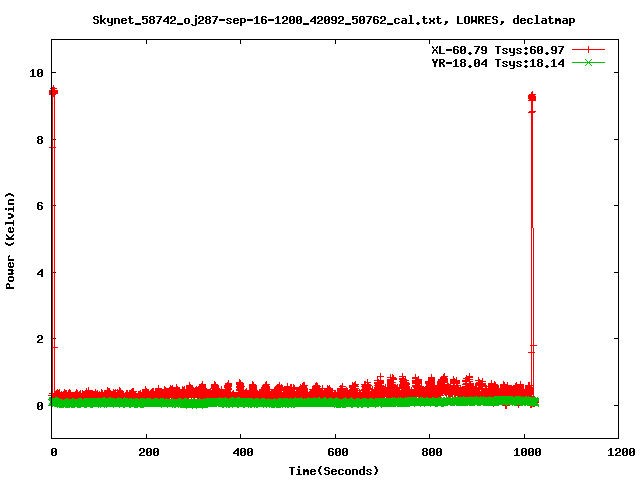
Task: Click x-axis tick label 800
Action: pyautogui.click(x=432, y=452)
